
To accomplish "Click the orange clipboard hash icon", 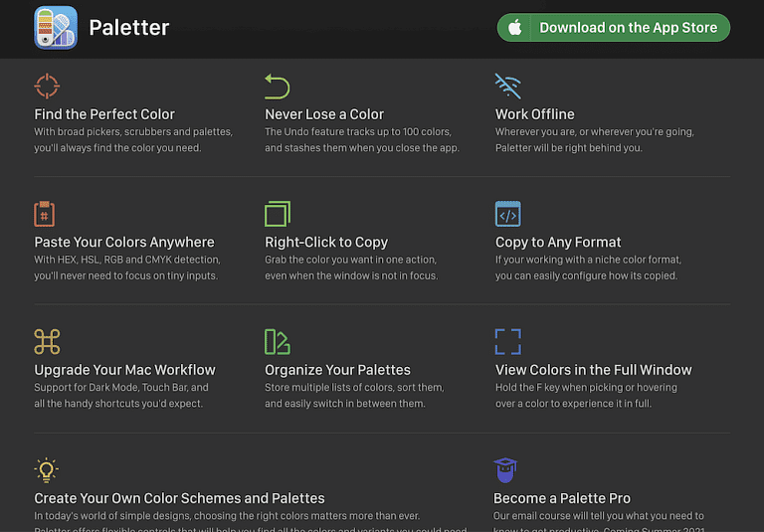I will [x=45, y=214].
